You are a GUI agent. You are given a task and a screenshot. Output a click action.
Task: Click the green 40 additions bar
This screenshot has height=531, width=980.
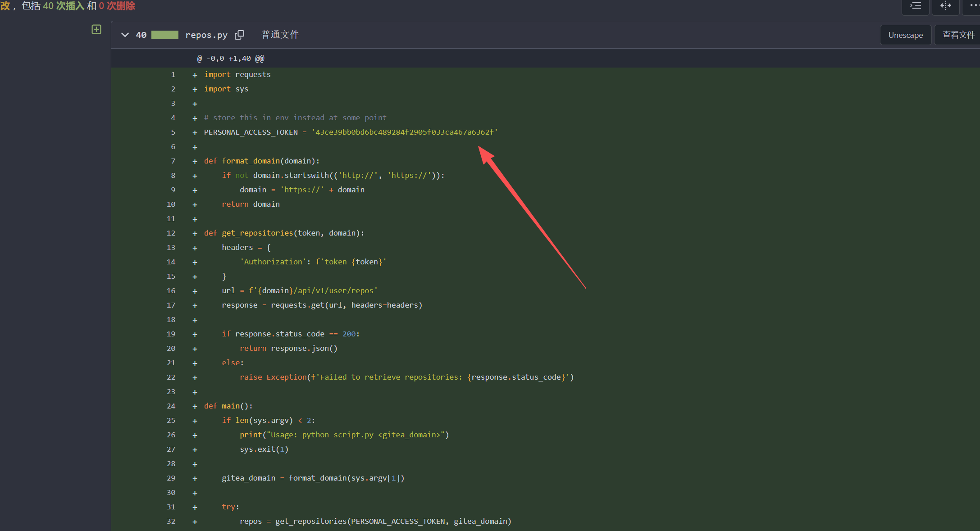(x=165, y=35)
